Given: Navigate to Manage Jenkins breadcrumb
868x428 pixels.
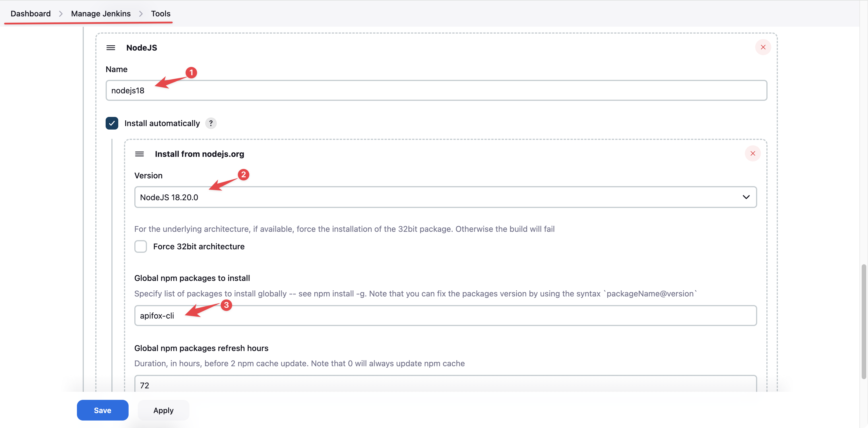Looking at the screenshot, I should pos(101,14).
